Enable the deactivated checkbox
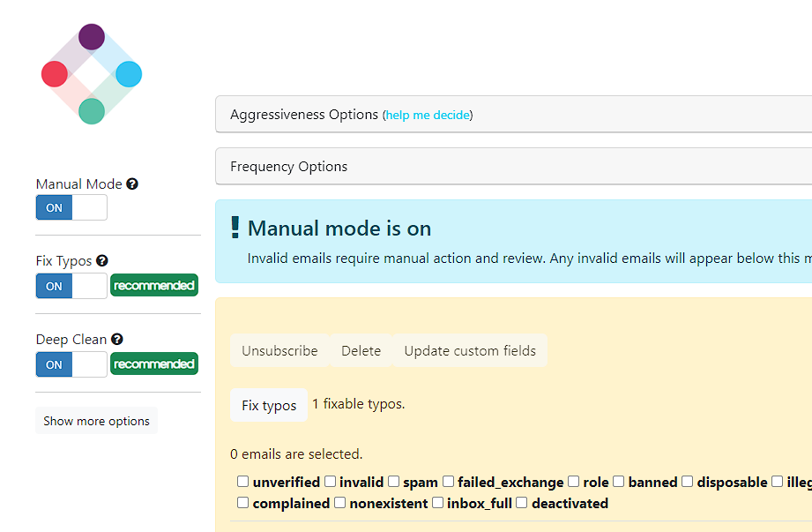Image resolution: width=812 pixels, height=532 pixels. (x=521, y=503)
